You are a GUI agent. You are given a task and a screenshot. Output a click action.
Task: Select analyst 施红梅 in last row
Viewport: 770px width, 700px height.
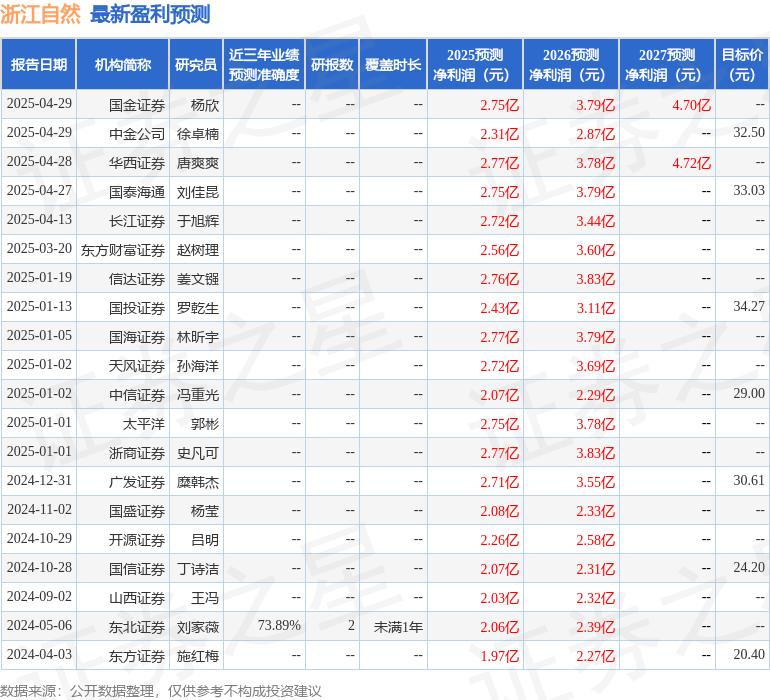tap(197, 656)
